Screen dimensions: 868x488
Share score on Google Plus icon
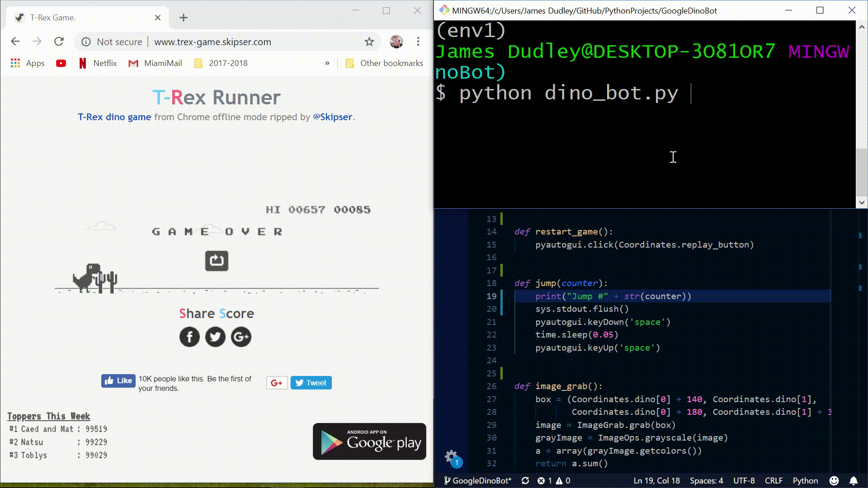point(241,337)
